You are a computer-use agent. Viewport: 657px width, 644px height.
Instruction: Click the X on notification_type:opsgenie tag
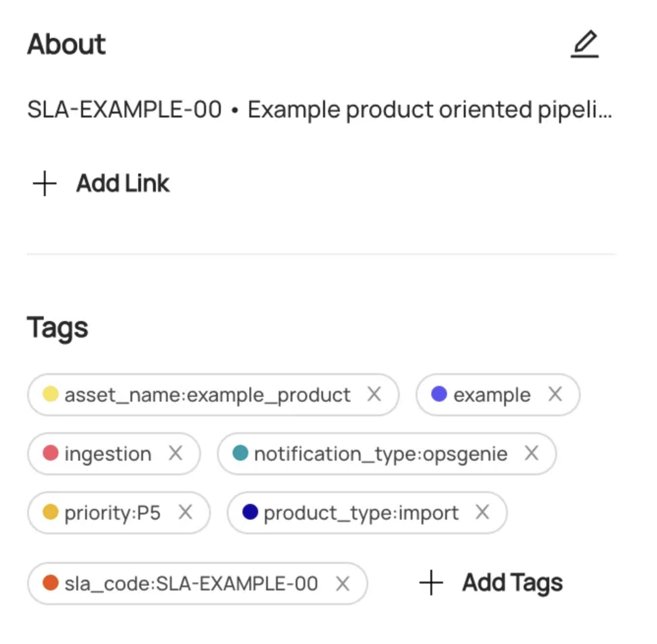532,453
